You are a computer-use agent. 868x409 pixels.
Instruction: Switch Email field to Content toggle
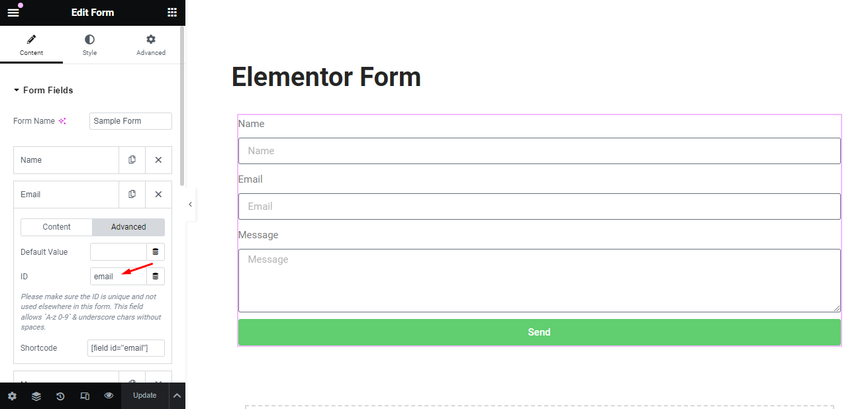(x=57, y=227)
